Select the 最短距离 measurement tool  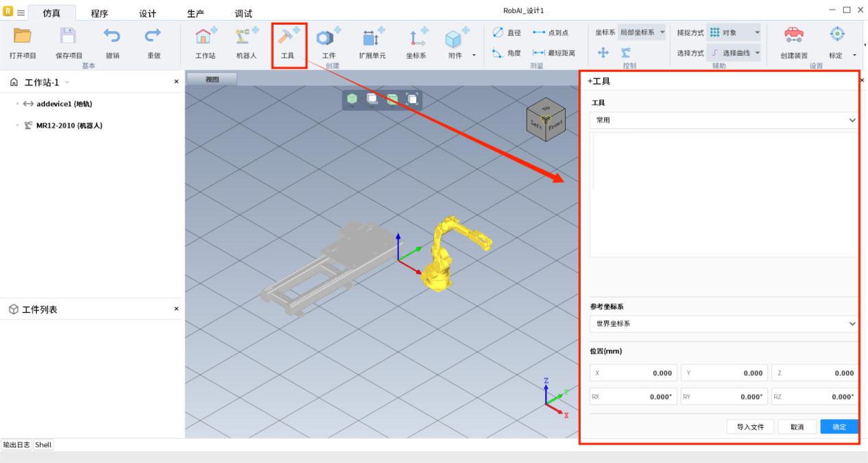554,53
